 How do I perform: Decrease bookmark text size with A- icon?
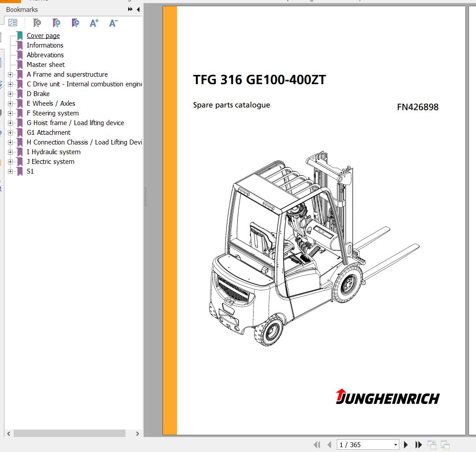click(113, 23)
